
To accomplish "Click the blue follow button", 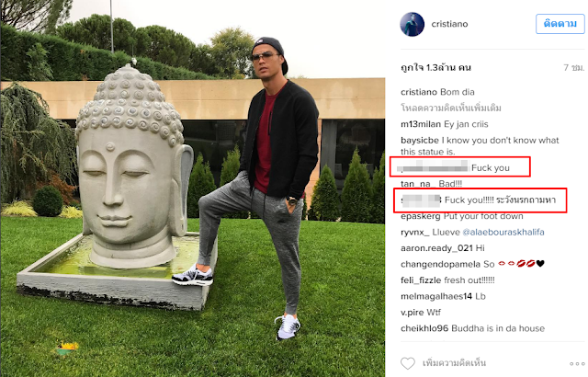I will [560, 24].
